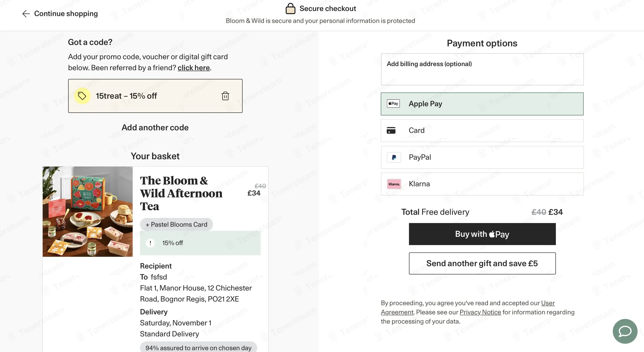
Task: Click the yellow promo tag icon
Action: pyautogui.click(x=82, y=96)
